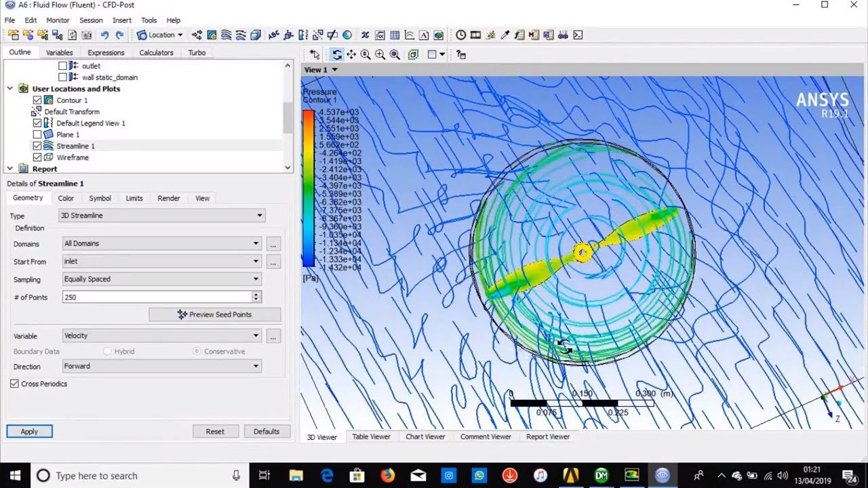This screenshot has height=488, width=868.
Task: Uncheck the Streamline 1 checkbox
Action: [x=37, y=146]
